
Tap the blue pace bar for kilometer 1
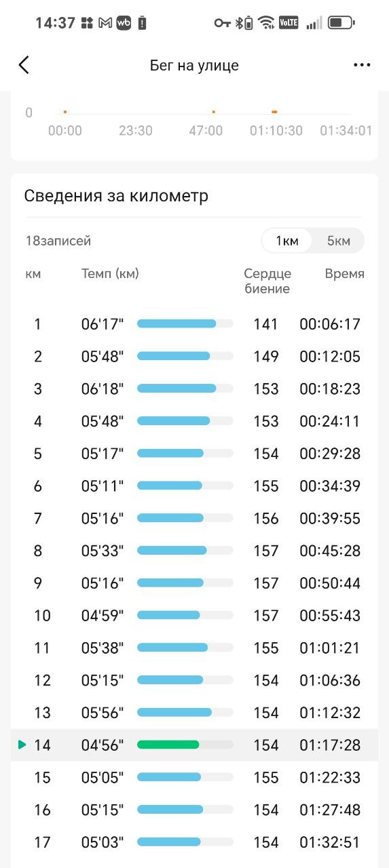click(177, 323)
